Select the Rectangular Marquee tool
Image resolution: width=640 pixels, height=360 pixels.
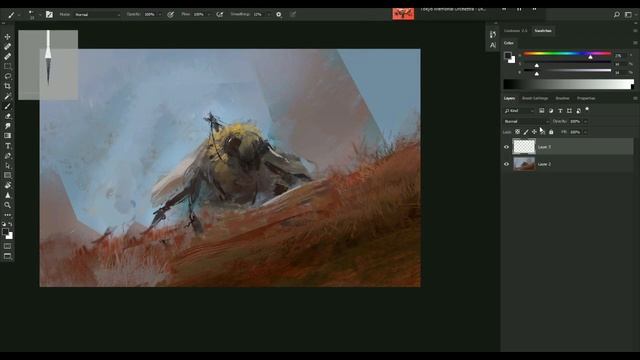point(7,67)
